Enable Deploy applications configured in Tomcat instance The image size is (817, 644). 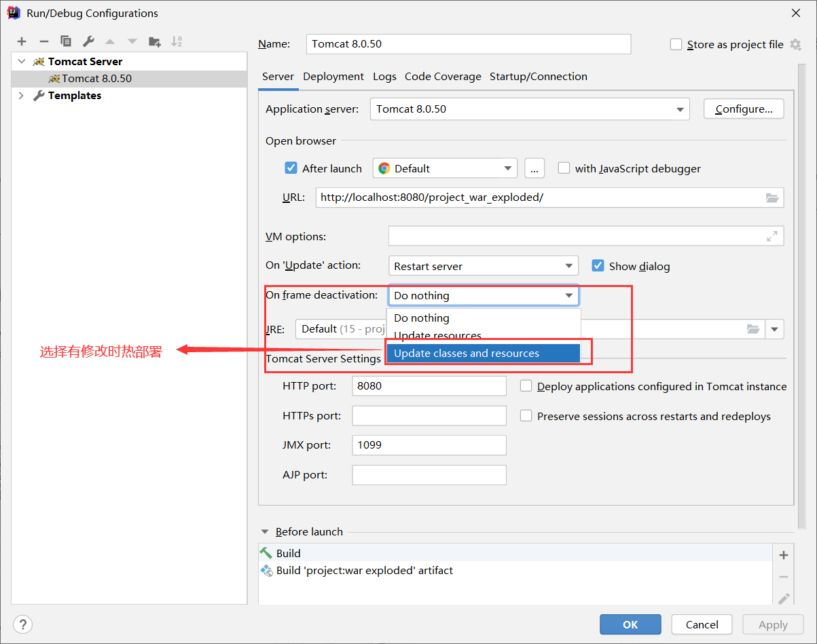526,386
